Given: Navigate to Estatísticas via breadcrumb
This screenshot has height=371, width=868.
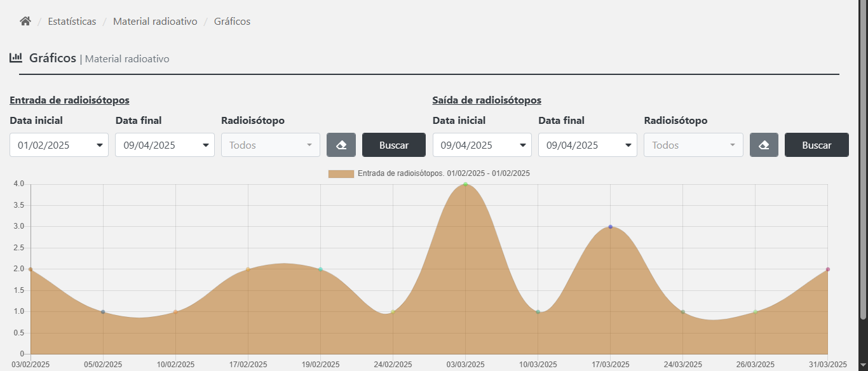Looking at the screenshot, I should [72, 21].
